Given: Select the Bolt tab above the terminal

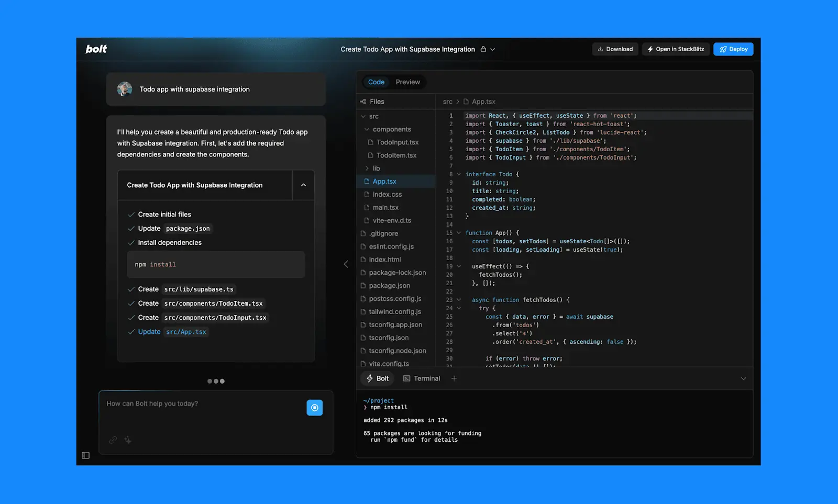Looking at the screenshot, I should [x=377, y=378].
